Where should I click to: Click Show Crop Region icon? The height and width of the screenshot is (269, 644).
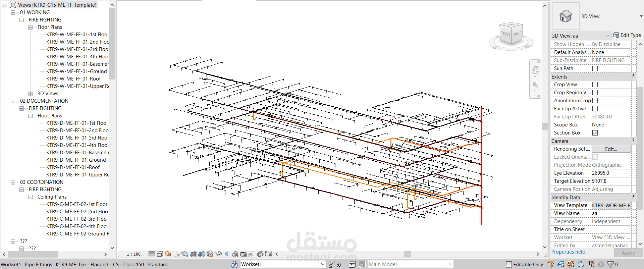tap(202, 254)
